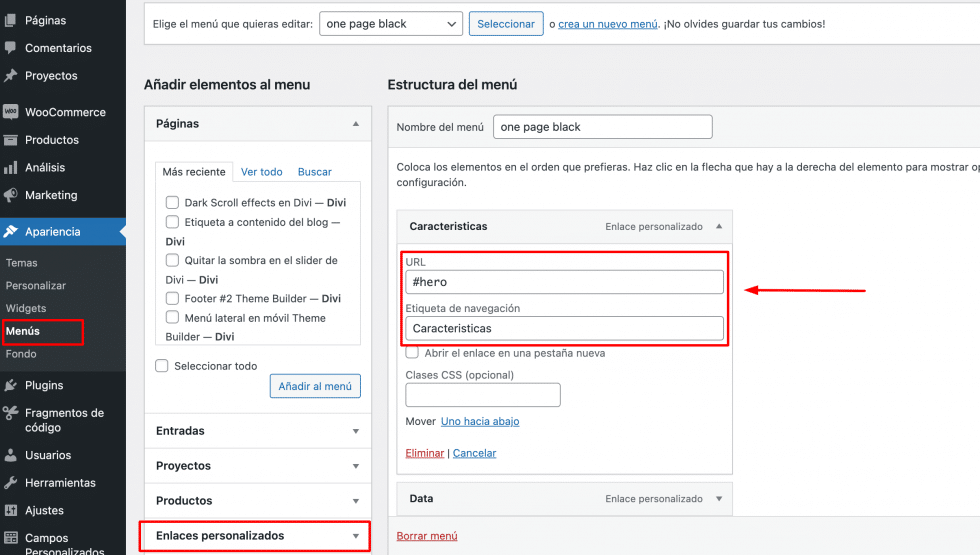
Task: Switch to the Ver todo tab
Action: (x=262, y=172)
